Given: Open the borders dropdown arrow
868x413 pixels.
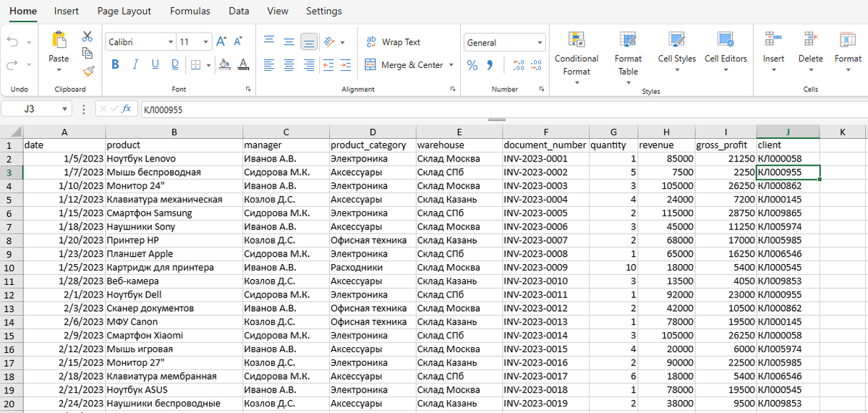Looking at the screenshot, I should coord(208,65).
